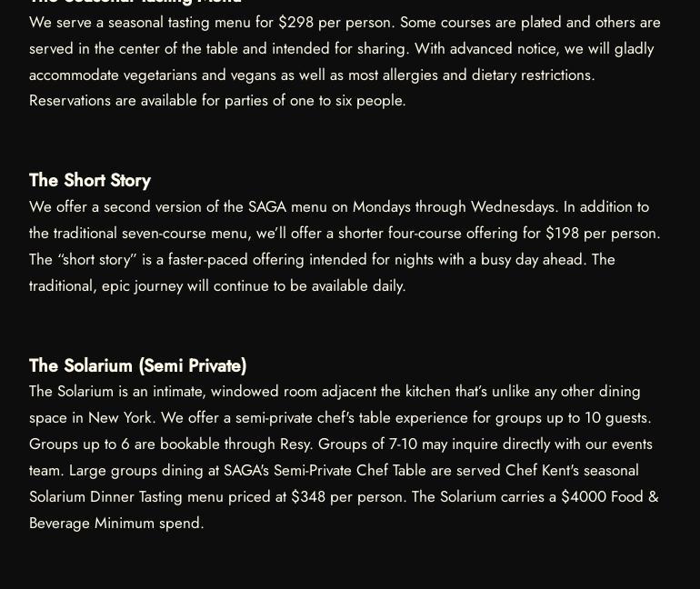Click "Mondays through Wednesdays" text

[454, 206]
